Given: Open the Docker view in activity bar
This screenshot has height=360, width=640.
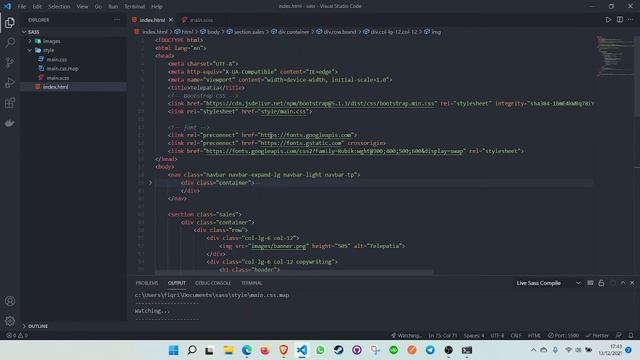Looking at the screenshot, I should (10, 123).
